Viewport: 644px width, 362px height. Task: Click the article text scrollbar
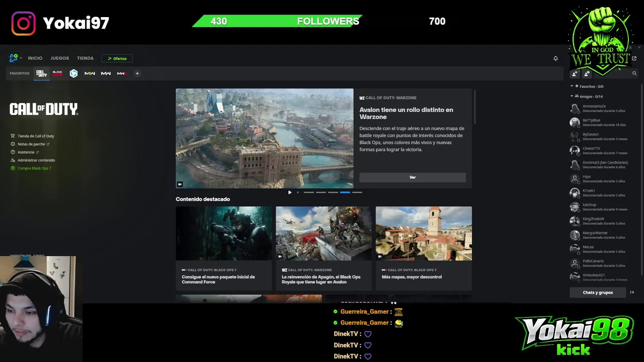(x=474, y=107)
